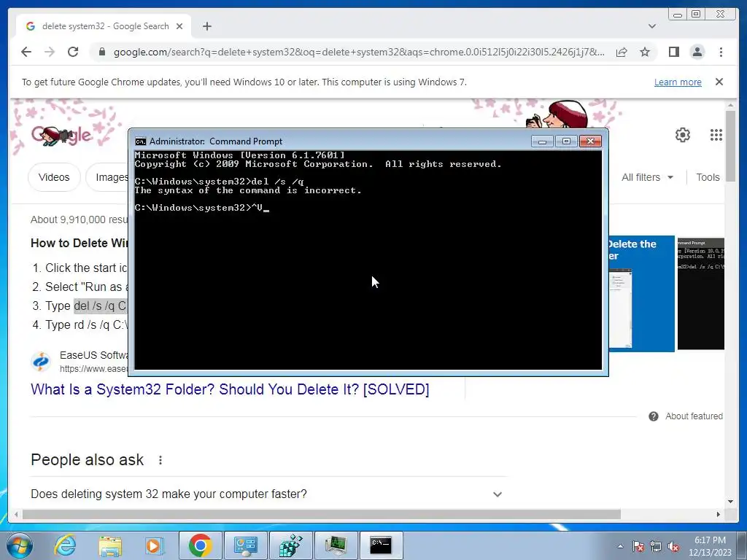View site info via the padlock icon

point(101,52)
